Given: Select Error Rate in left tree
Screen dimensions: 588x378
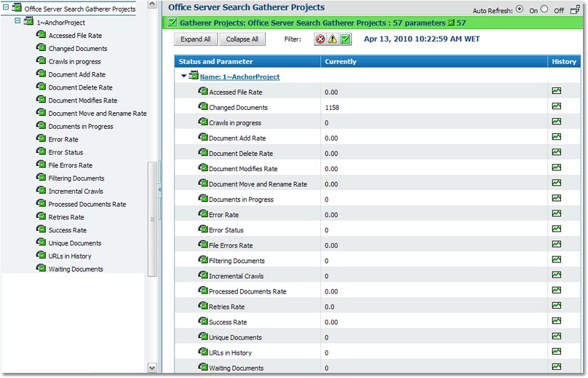Looking at the screenshot, I should pos(63,140).
